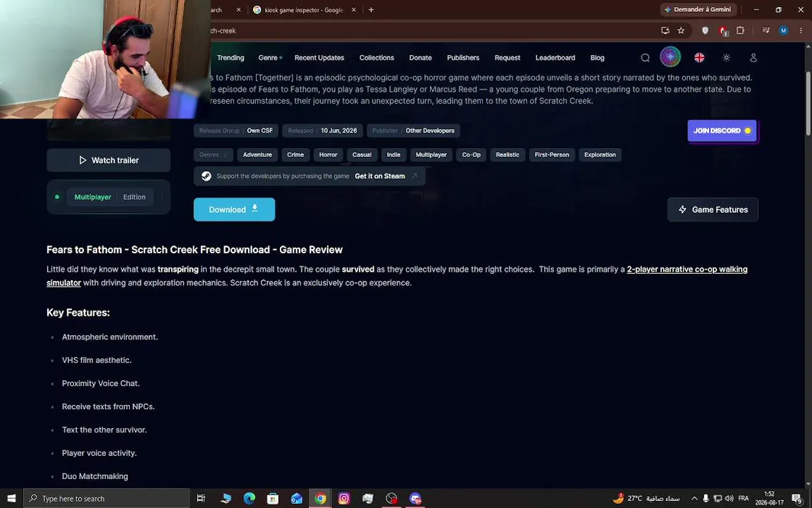812x508 pixels.
Task: Open the Blog page
Action: [x=597, y=58]
